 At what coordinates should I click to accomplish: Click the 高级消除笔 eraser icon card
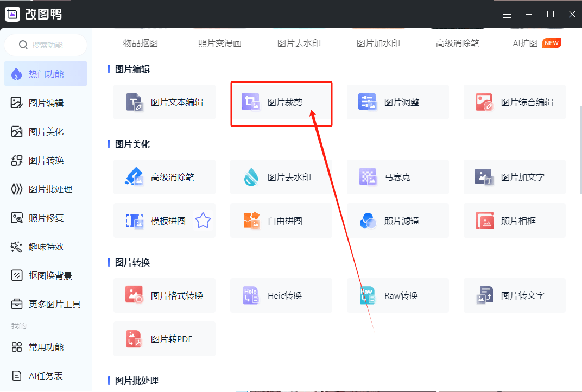tap(134, 176)
